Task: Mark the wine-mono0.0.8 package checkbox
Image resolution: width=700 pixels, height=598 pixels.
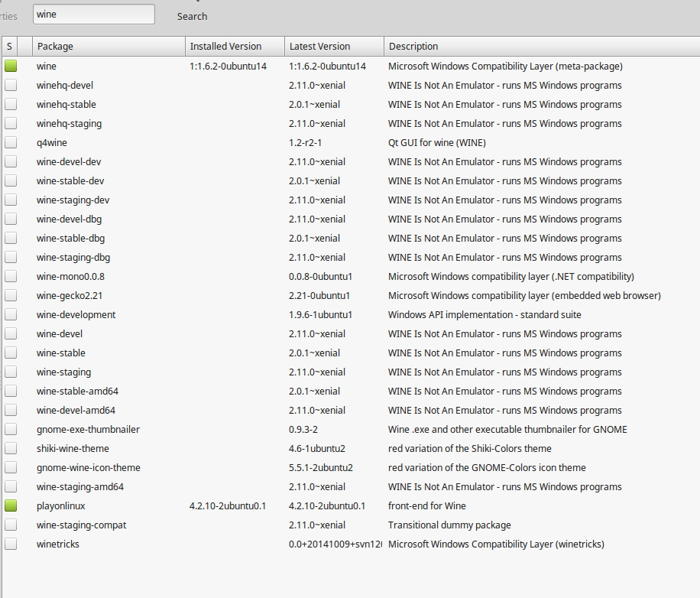Action: pyautogui.click(x=11, y=277)
